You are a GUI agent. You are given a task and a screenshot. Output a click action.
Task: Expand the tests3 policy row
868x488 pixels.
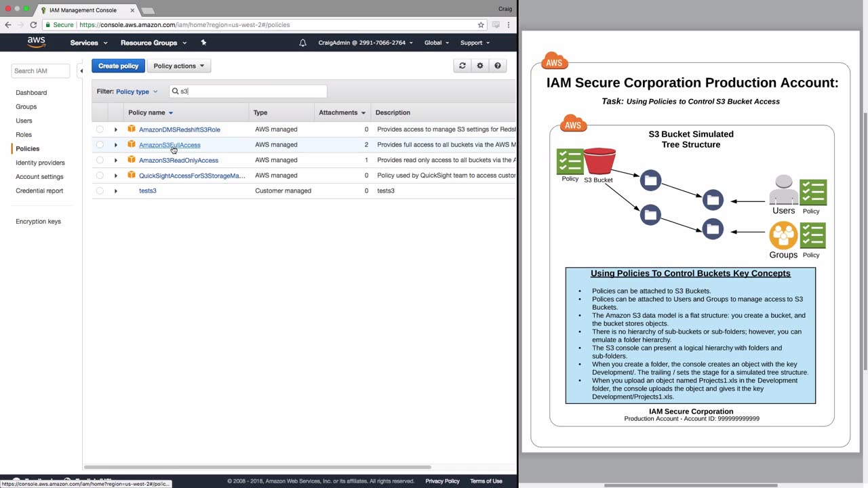(x=116, y=191)
